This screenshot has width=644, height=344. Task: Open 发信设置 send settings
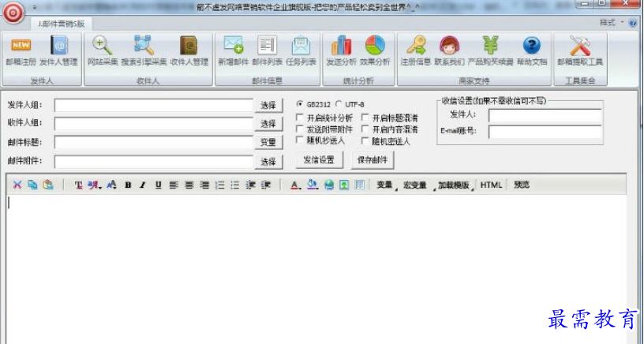tap(319, 159)
